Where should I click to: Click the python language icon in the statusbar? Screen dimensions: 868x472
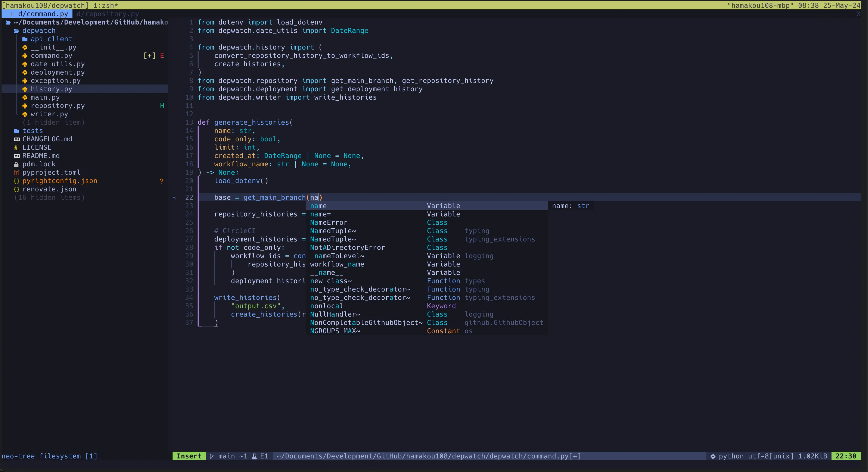(713, 456)
